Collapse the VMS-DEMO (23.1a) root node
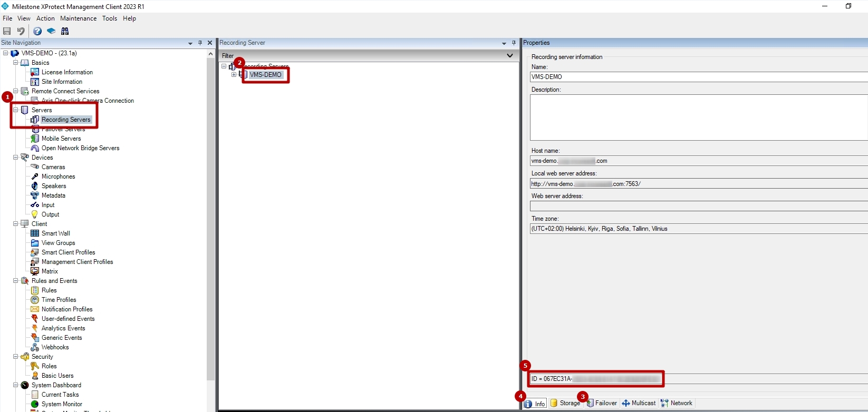 (5, 53)
